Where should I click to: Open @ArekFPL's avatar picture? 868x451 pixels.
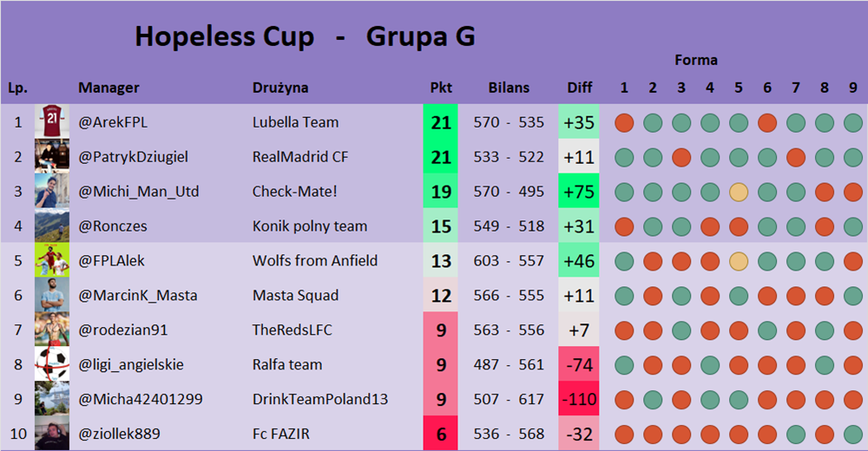point(52,121)
